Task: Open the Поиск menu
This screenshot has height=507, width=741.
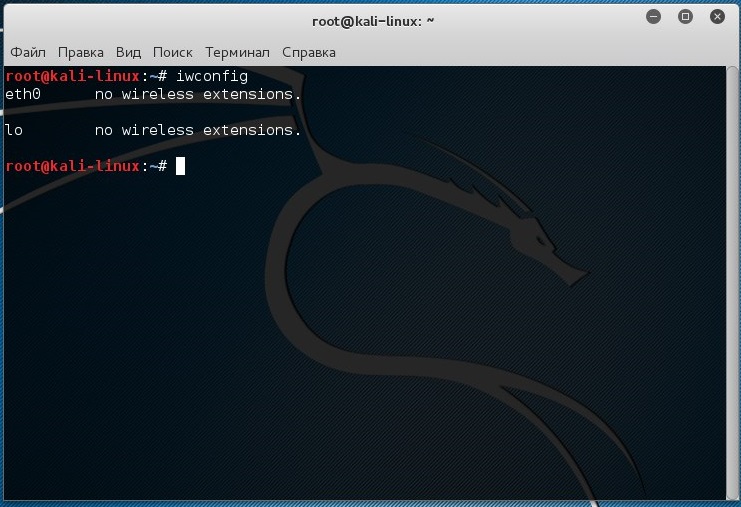Action: click(173, 52)
